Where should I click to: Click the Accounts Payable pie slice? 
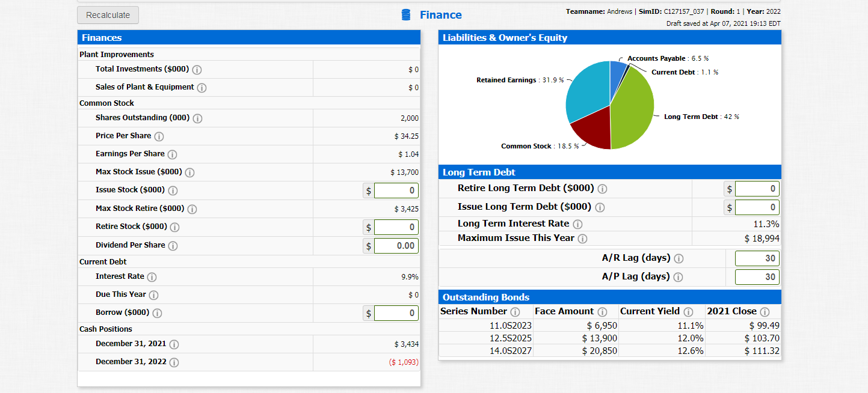coord(617,75)
